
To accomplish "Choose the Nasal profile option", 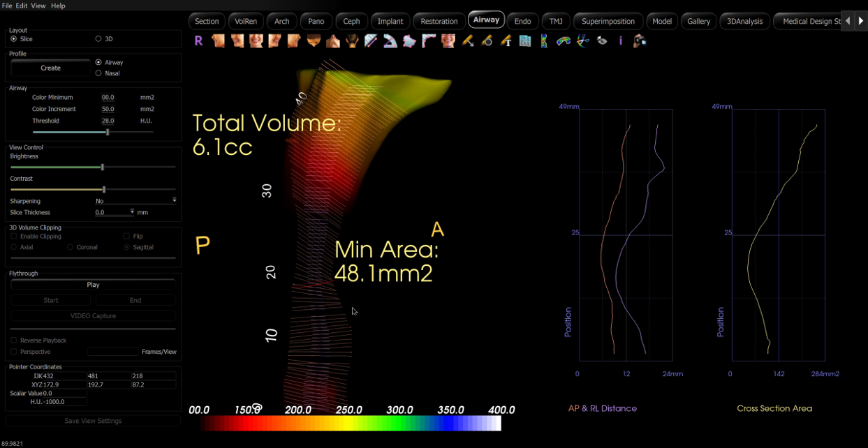I will (x=98, y=73).
